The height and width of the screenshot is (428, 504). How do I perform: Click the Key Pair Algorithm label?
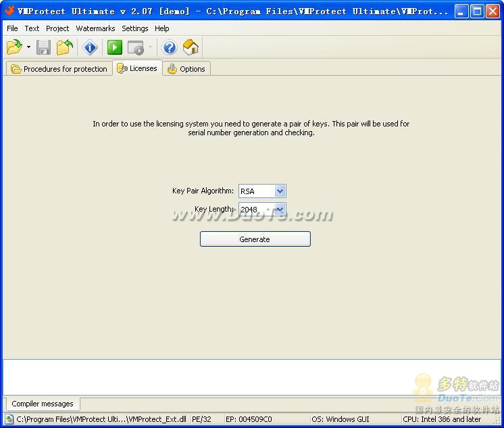click(x=203, y=191)
